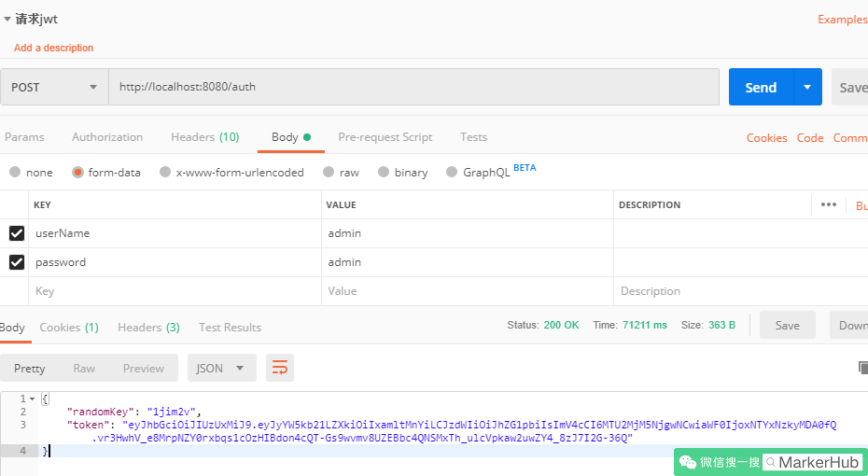868x476 pixels.
Task: Click the 363 B size value
Action: point(721,325)
